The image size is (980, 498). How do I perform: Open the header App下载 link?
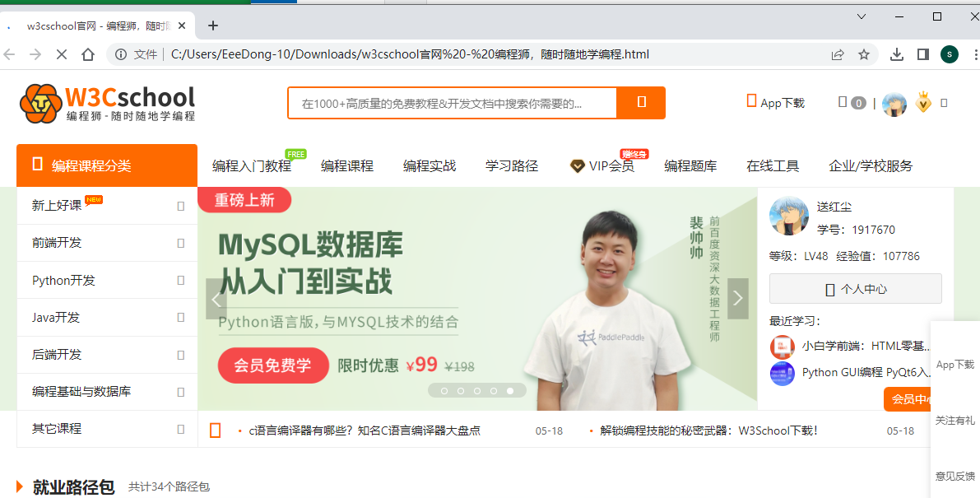tap(776, 102)
